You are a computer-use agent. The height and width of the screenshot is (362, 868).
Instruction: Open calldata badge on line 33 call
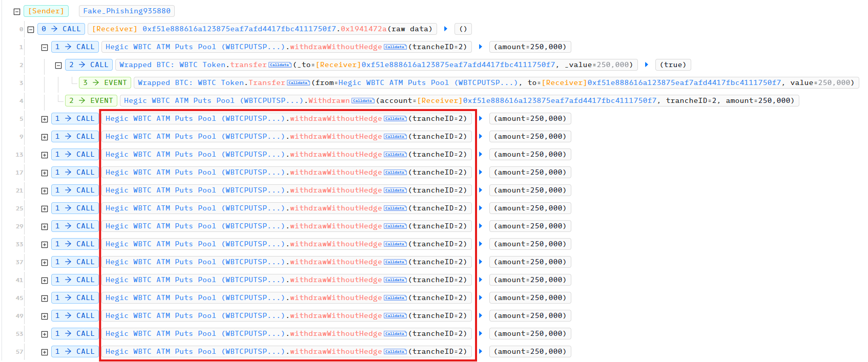click(x=395, y=244)
